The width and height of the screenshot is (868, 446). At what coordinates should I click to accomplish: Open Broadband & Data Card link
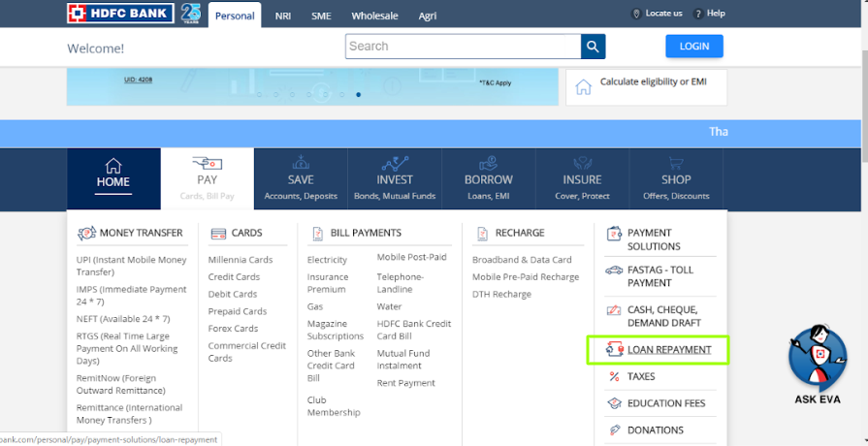[x=522, y=260]
